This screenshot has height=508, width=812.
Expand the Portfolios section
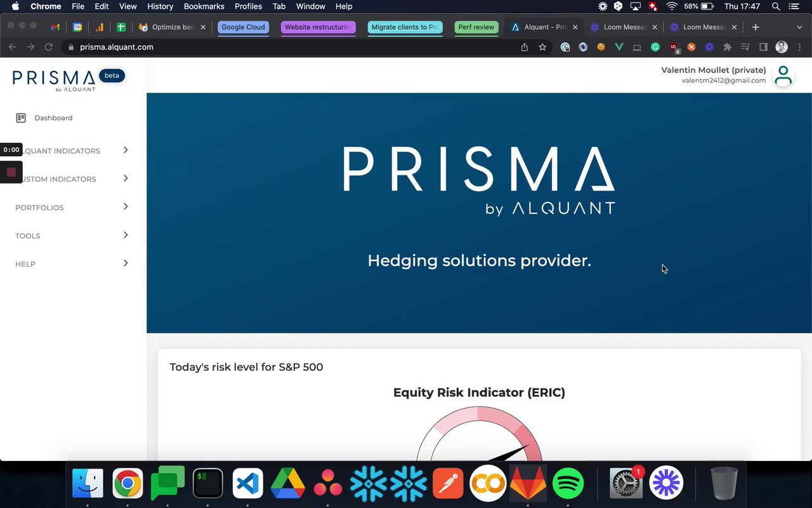(x=73, y=207)
